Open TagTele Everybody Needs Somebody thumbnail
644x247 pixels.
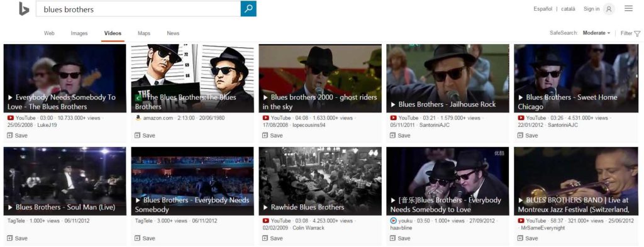(192, 181)
